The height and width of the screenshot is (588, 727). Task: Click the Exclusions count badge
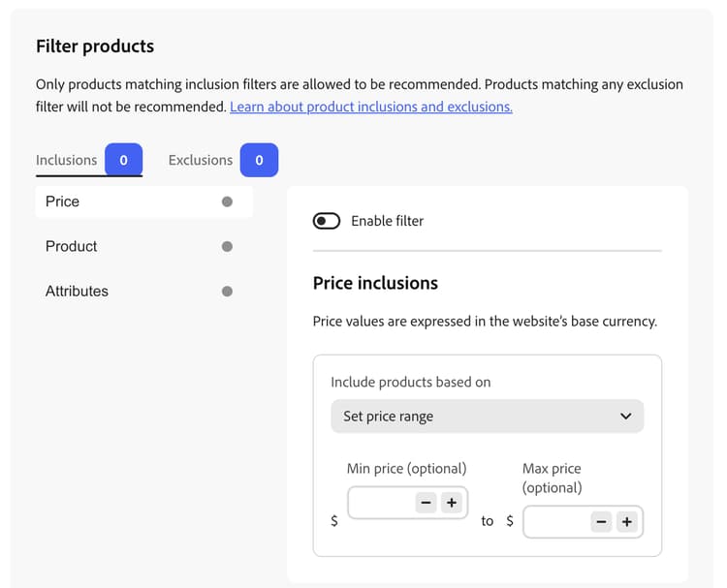(259, 160)
